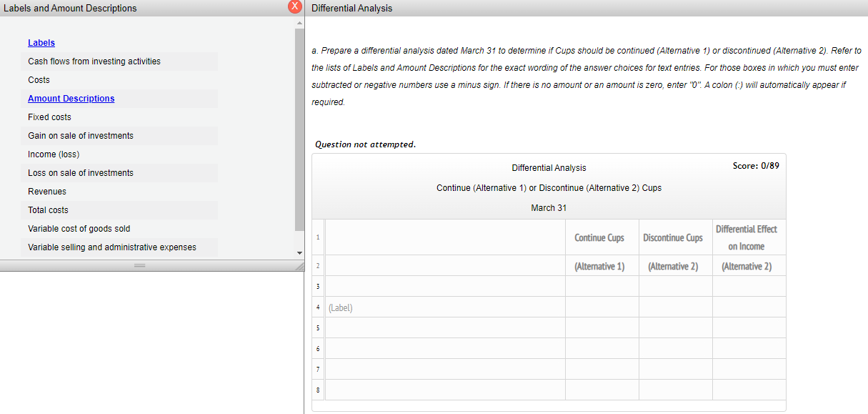Click row 5 Differential Effect amount cell
868x414 pixels.
point(749,327)
